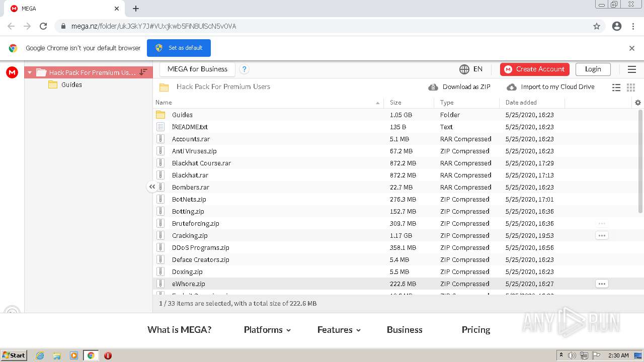Open the three-dot menu for Cracking.zip
The image size is (644, 362).
coord(602,235)
